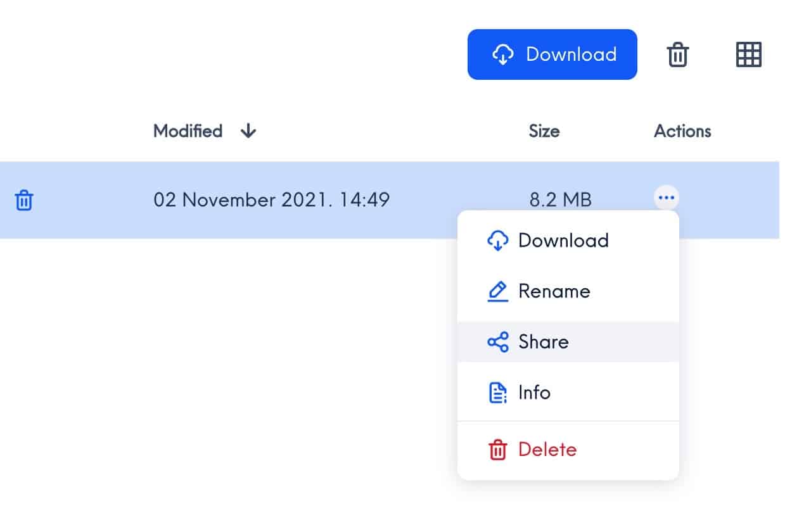Image resolution: width=811 pixels, height=532 pixels.
Task: Click the Size column header
Action: pyautogui.click(x=544, y=131)
